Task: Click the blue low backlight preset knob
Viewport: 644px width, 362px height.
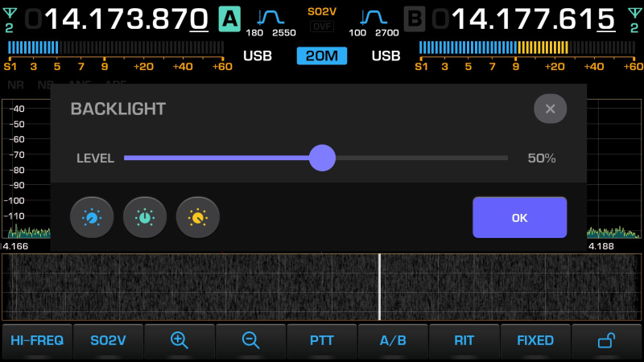Action: 92,218
